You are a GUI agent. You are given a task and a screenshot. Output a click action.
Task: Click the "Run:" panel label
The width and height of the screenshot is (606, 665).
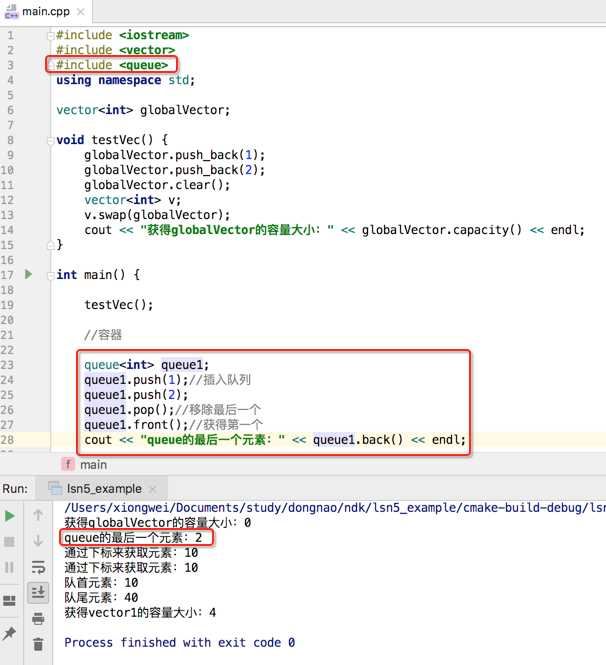click(x=15, y=489)
